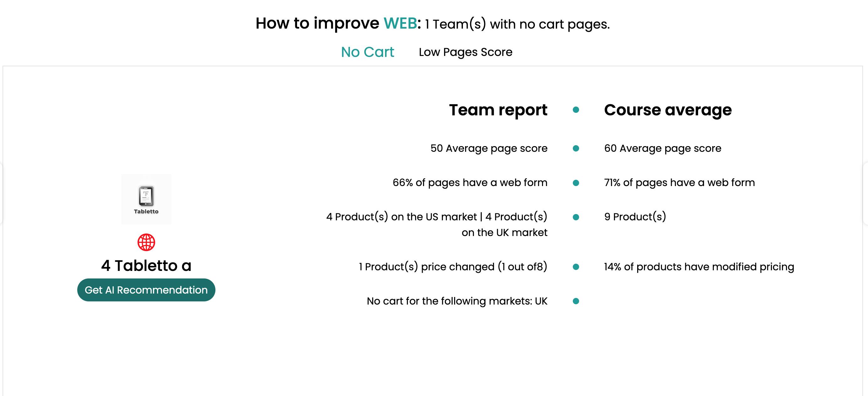Click the dot beside 50 Average page score
Screen dimensions: 868x396
click(x=576, y=148)
